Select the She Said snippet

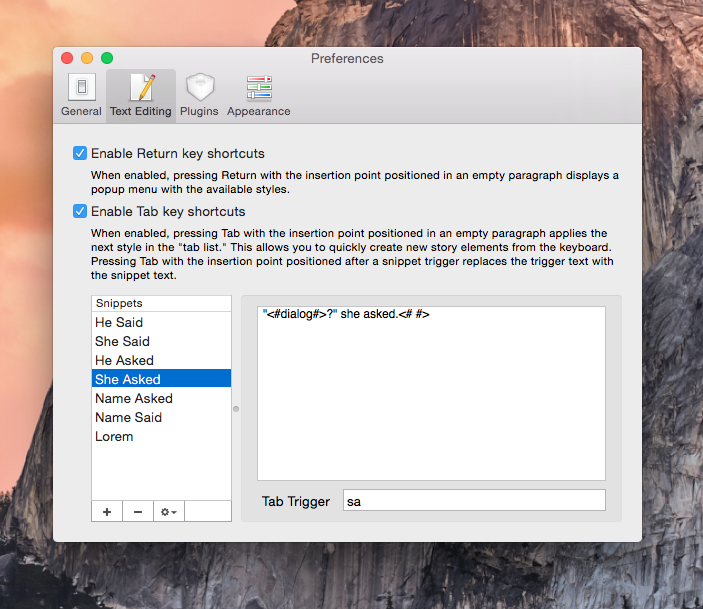pyautogui.click(x=161, y=341)
